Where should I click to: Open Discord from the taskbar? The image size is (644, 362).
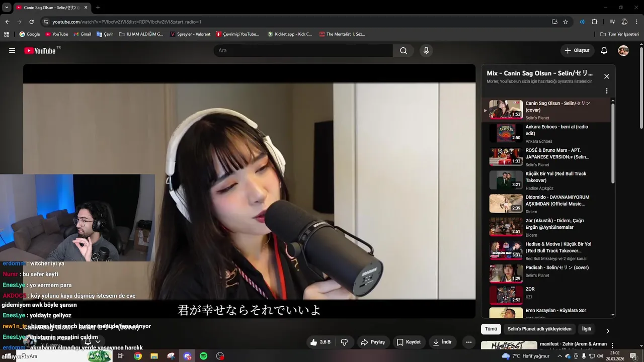(x=187, y=356)
